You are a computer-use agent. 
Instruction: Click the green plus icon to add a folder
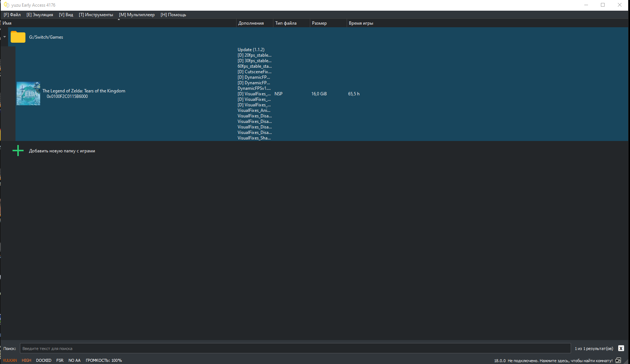[x=18, y=151]
